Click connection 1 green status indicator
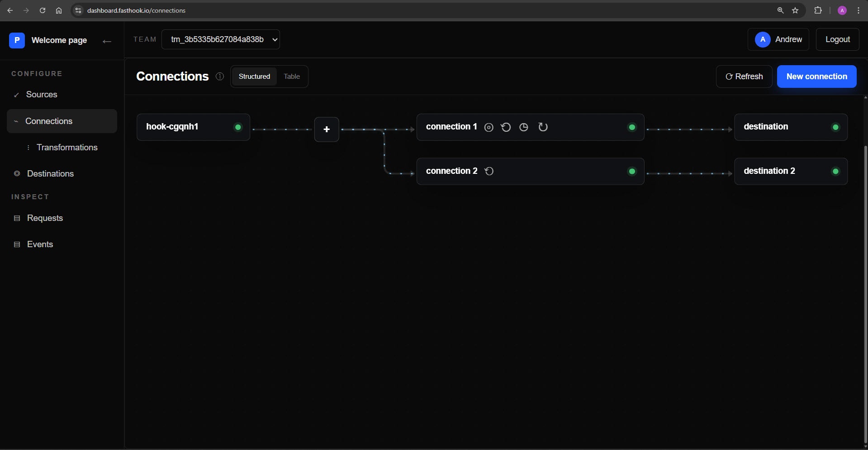The height and width of the screenshot is (450, 868). coord(632,127)
